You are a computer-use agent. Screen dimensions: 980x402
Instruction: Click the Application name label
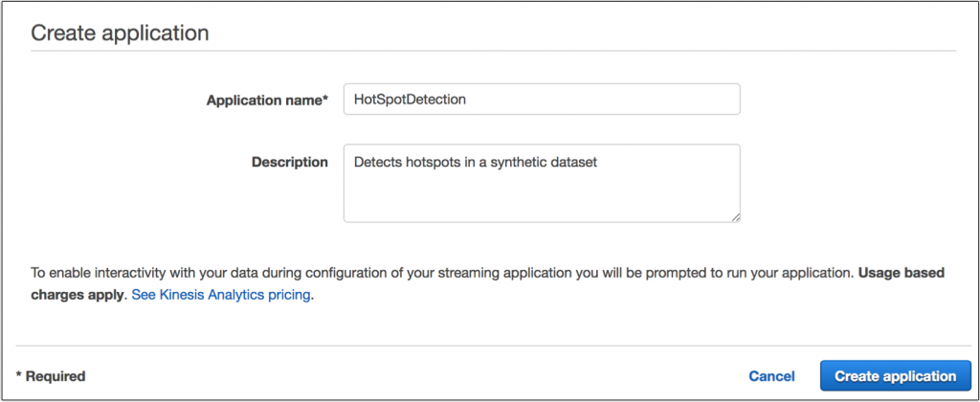click(267, 100)
